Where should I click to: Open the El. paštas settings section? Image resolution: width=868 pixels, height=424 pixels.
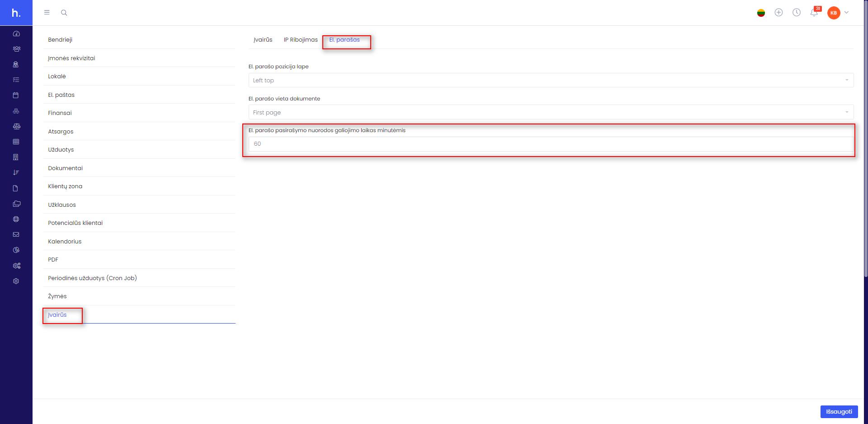[139, 95]
